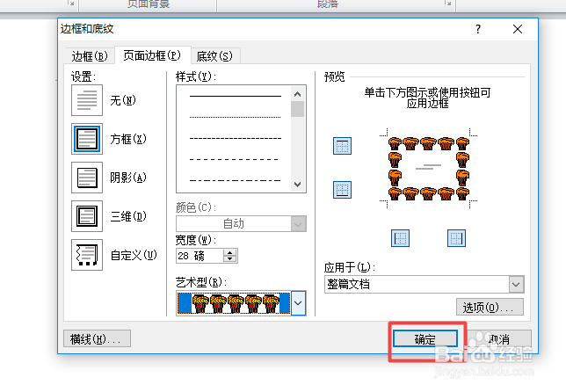
Task: Increase the width value with up spinner
Action: 229,252
